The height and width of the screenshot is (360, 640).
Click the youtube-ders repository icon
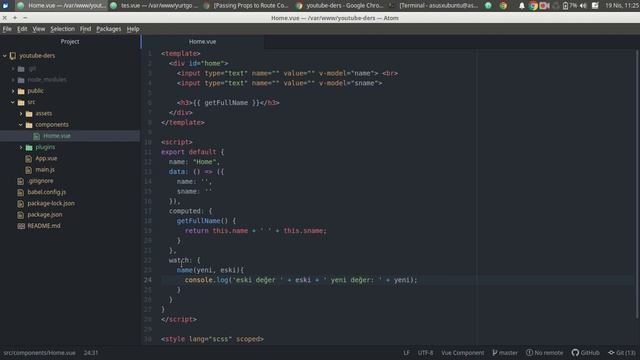[x=13, y=56]
